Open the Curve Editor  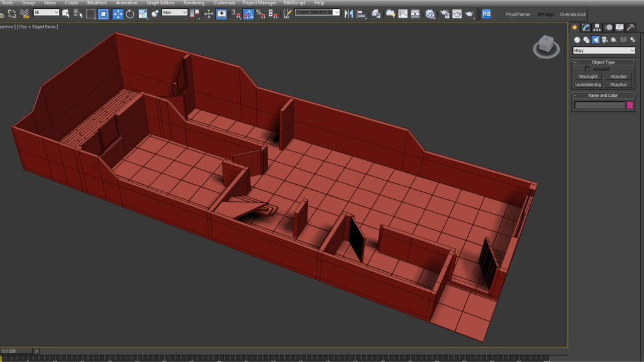(x=403, y=14)
